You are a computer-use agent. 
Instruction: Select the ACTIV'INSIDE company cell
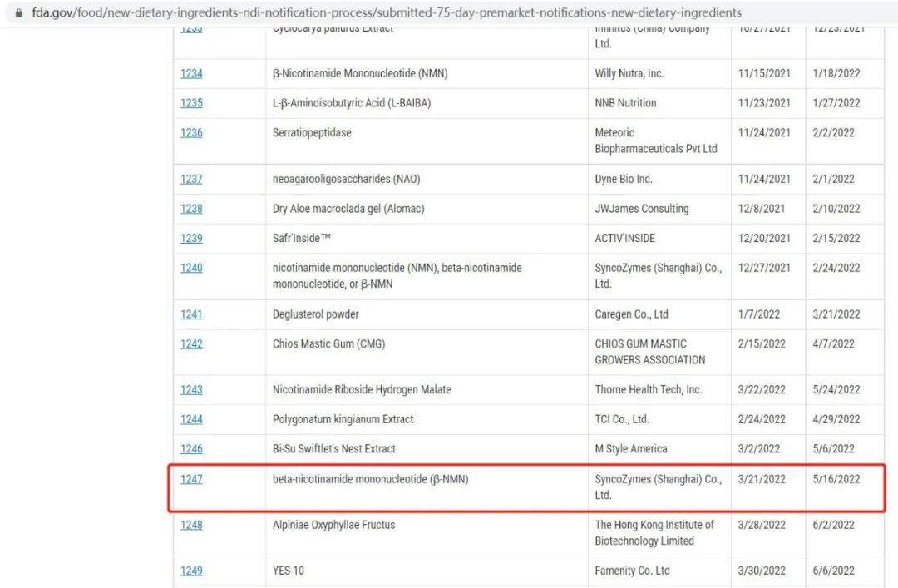point(659,239)
